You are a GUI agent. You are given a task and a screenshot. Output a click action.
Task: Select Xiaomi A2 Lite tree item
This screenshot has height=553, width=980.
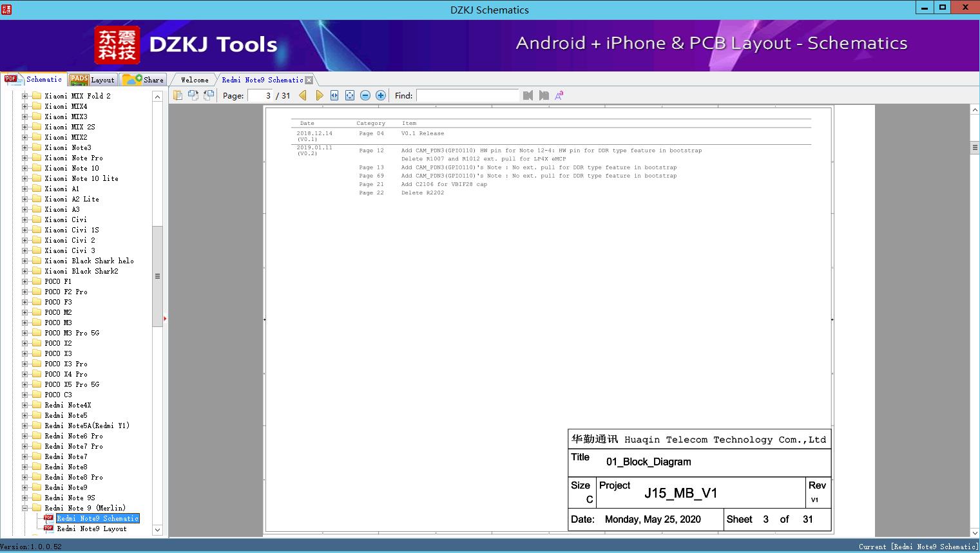click(x=72, y=199)
